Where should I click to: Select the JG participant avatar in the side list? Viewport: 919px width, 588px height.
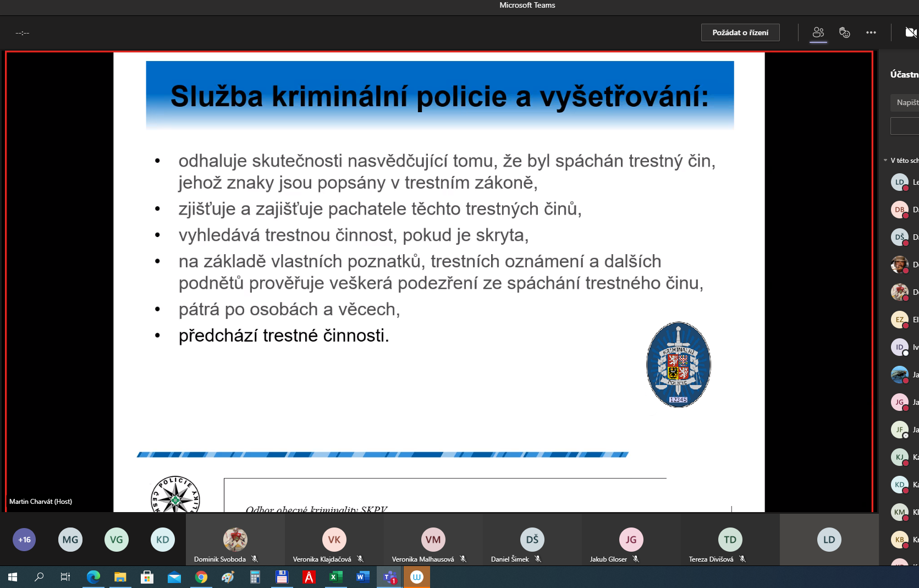pyautogui.click(x=900, y=402)
